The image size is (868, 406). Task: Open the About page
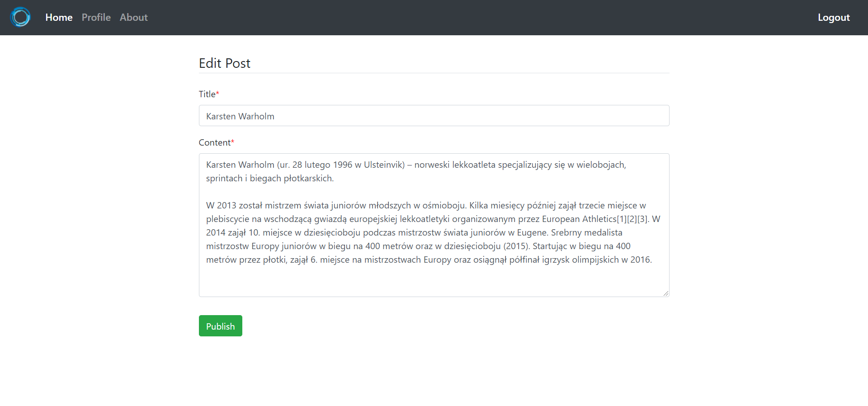134,17
